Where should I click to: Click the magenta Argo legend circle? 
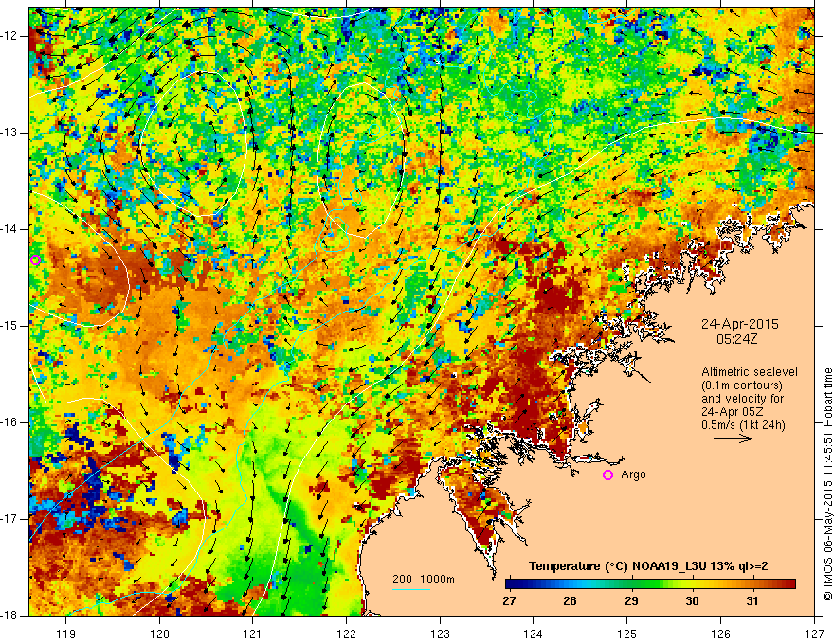607,474
